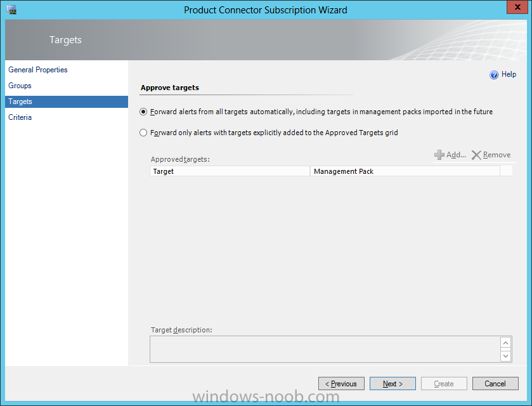Select Forward alerts from all targets automatically

(143, 112)
